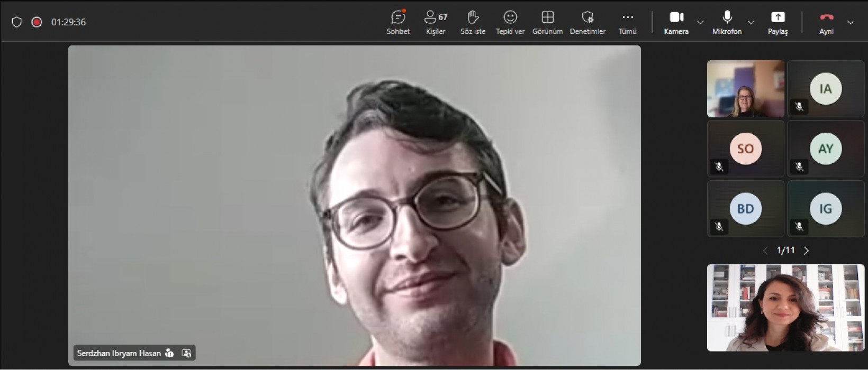Select the SO participant tile
The image size is (868, 370).
[x=745, y=149]
